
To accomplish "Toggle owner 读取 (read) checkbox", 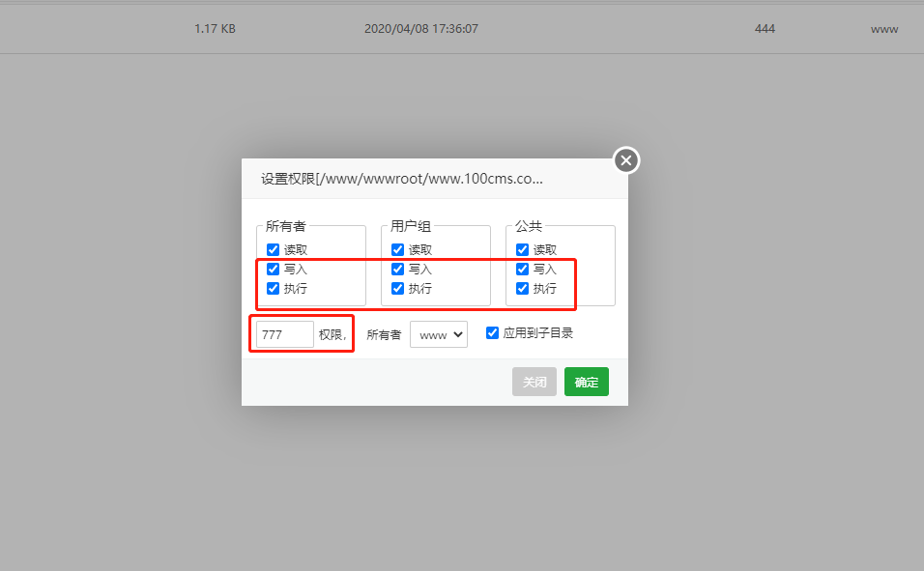I will tap(273, 250).
